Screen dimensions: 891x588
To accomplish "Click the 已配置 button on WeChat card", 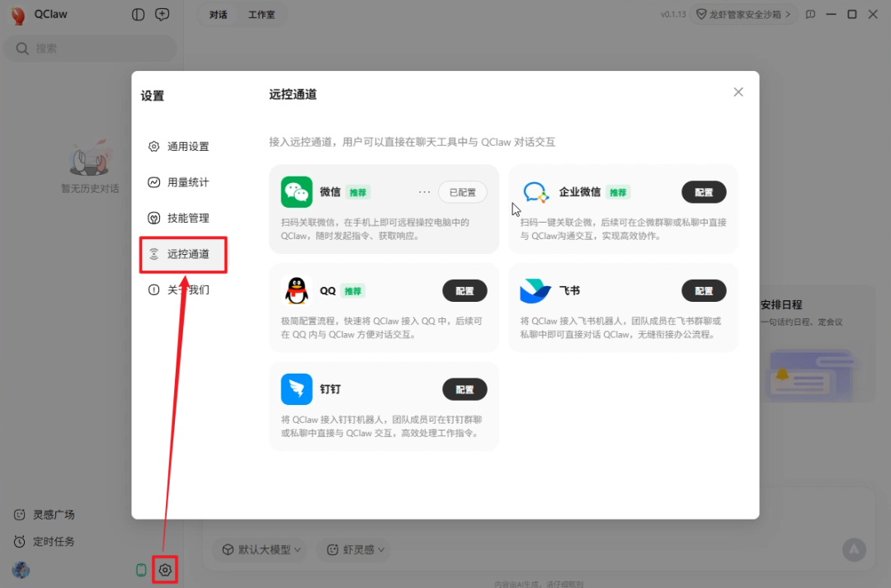I will point(463,191).
